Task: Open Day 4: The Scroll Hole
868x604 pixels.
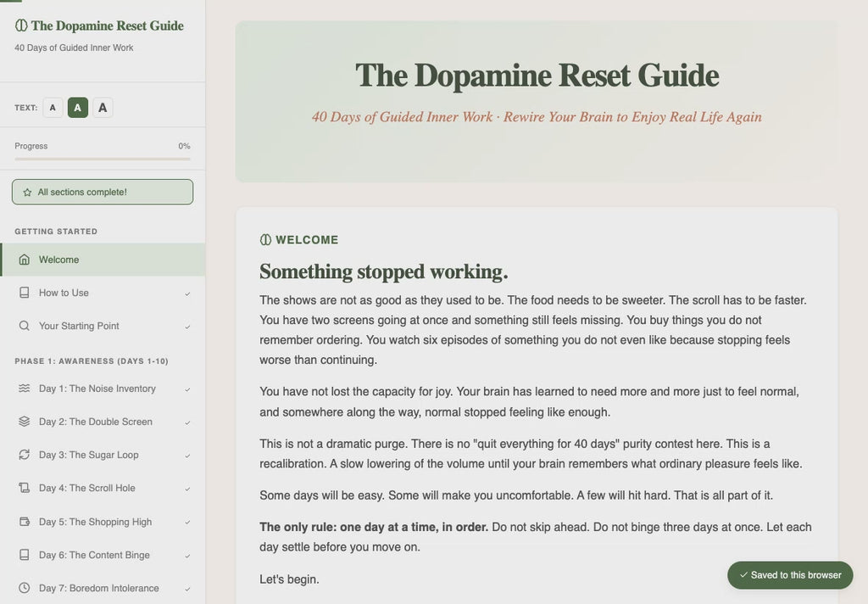Action: click(103, 488)
